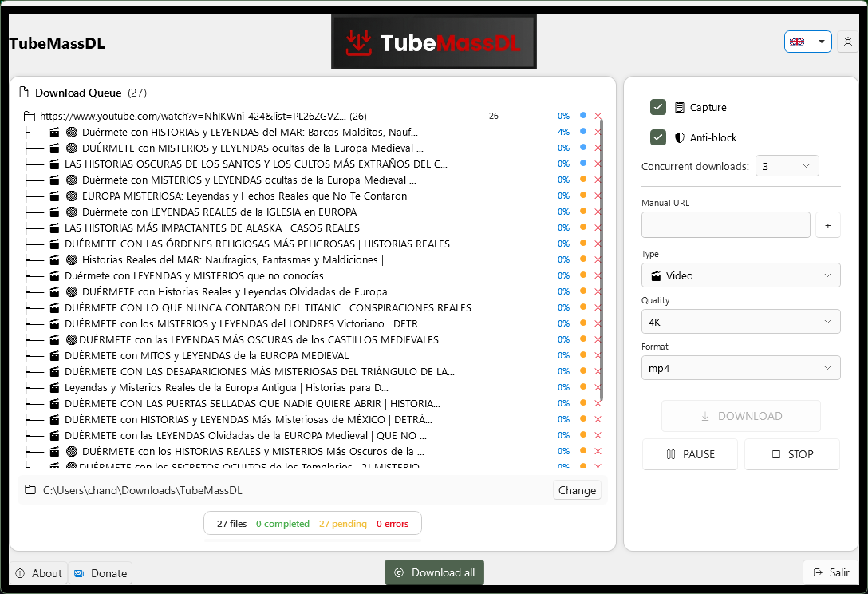The image size is (868, 594).
Task: Remove 'TRIÁNGULO DE LA...' row from the queue
Action: [598, 372]
